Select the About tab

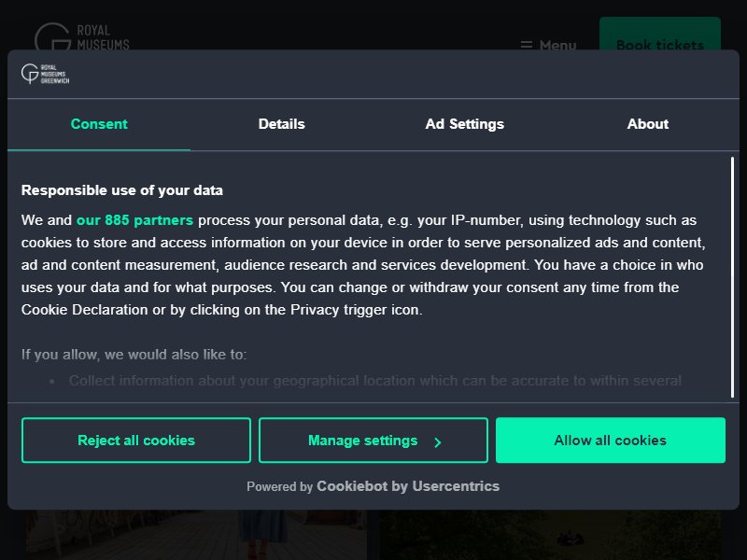(x=647, y=124)
